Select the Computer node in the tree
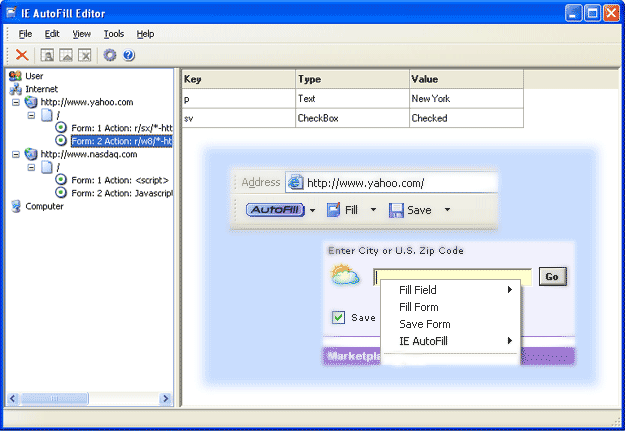 (44, 206)
